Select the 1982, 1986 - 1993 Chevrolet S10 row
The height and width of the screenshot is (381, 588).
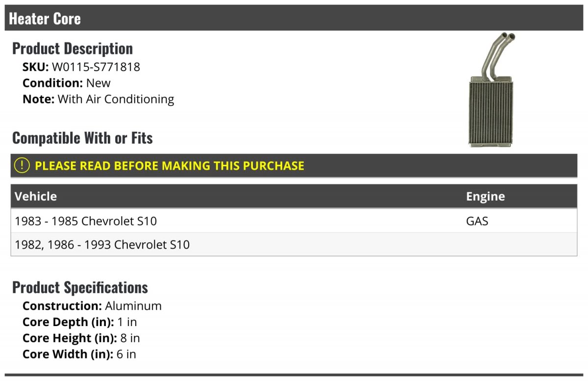[294, 244]
